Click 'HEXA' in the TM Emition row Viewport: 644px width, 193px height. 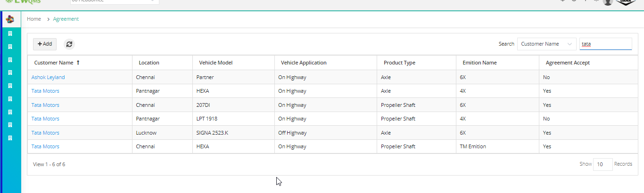(202, 146)
